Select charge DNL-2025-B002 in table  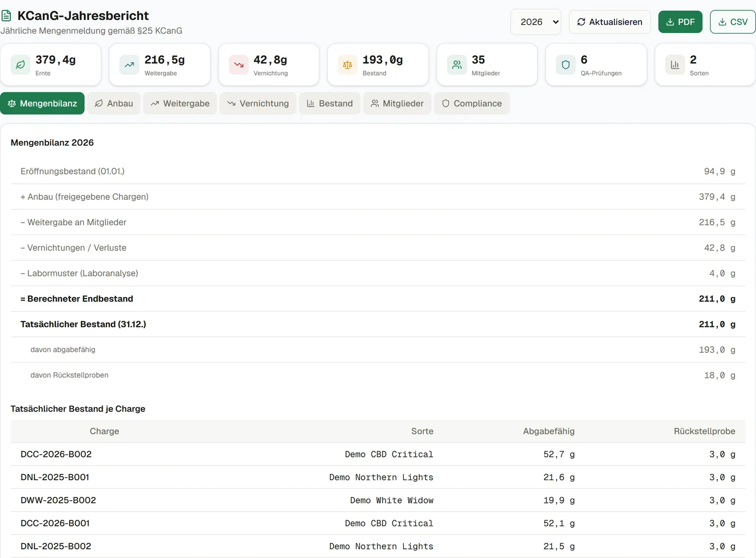(56, 546)
